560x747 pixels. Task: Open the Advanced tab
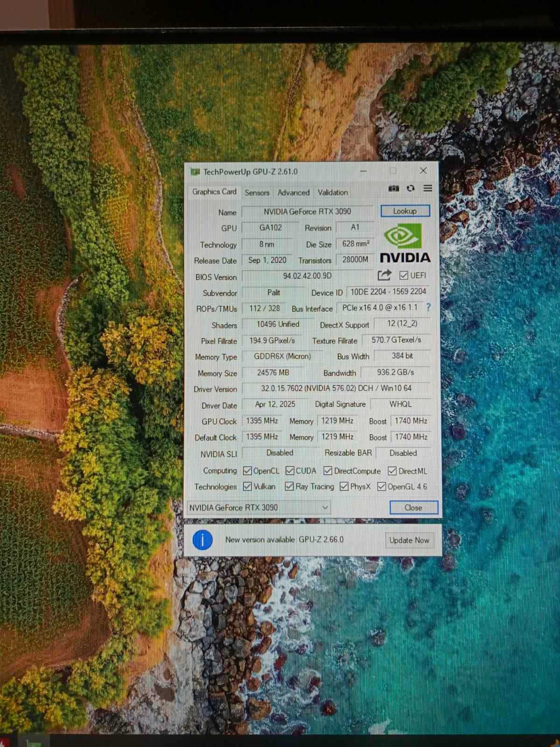[294, 192]
